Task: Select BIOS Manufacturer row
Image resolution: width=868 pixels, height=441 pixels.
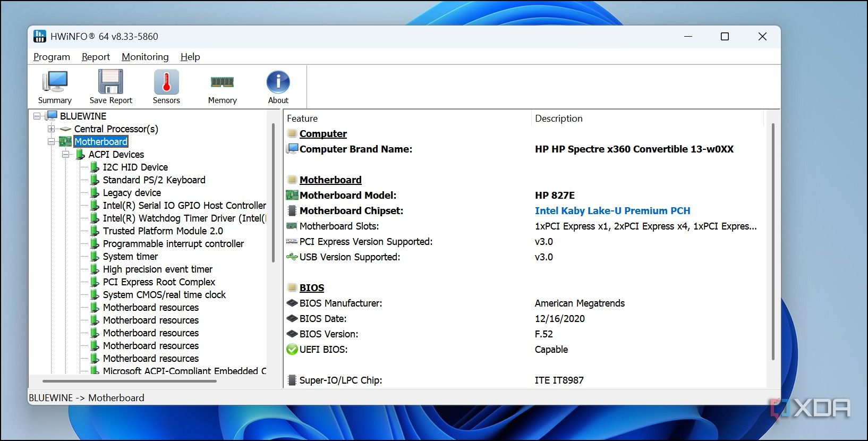Action: (525, 303)
